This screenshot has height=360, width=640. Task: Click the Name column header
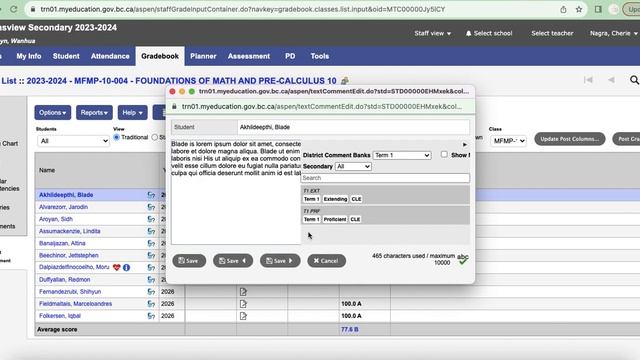coord(47,171)
